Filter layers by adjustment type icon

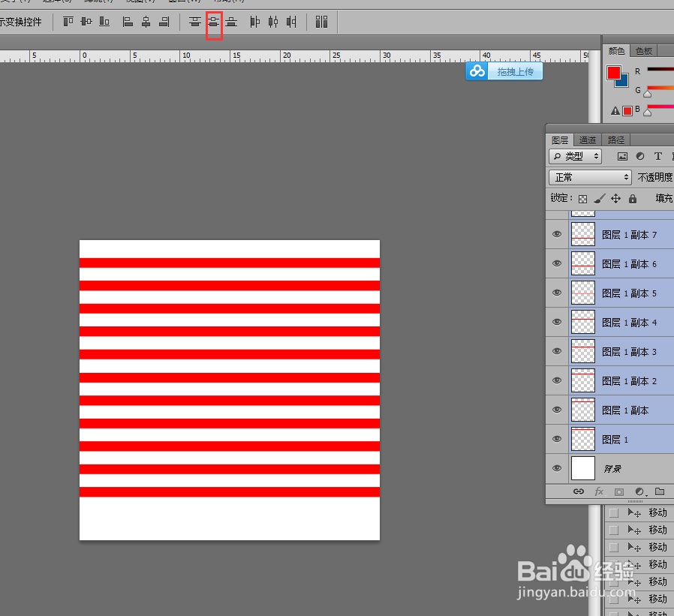[640, 156]
